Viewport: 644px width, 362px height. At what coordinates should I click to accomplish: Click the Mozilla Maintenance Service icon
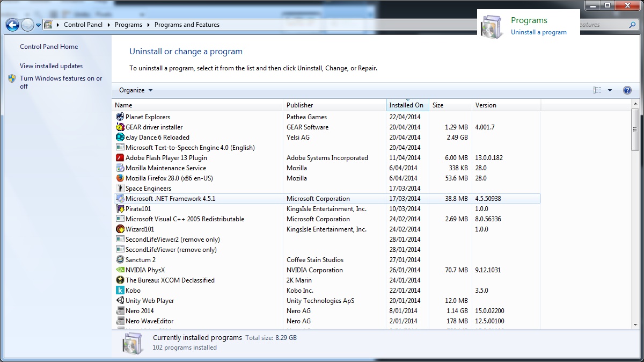(120, 168)
